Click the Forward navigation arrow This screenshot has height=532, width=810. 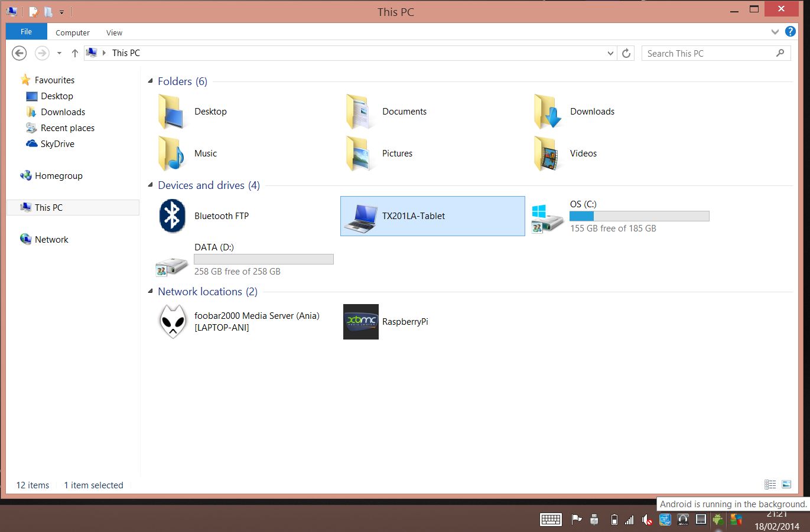pos(42,53)
